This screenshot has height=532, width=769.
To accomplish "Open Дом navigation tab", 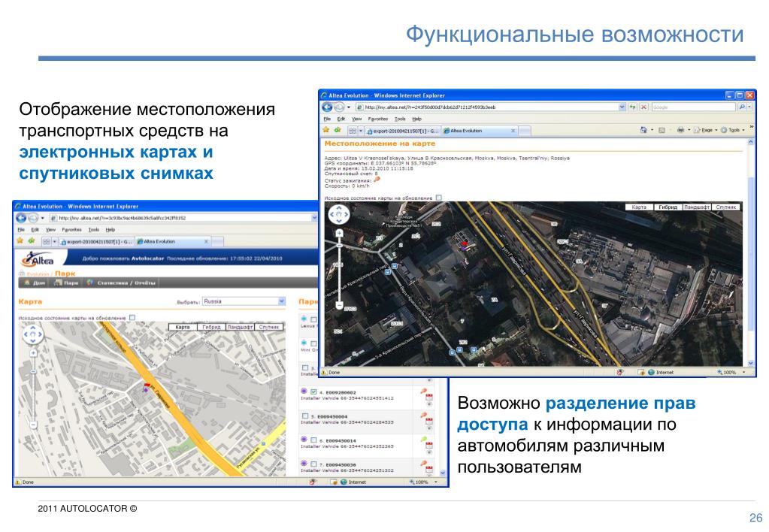I will [35, 283].
